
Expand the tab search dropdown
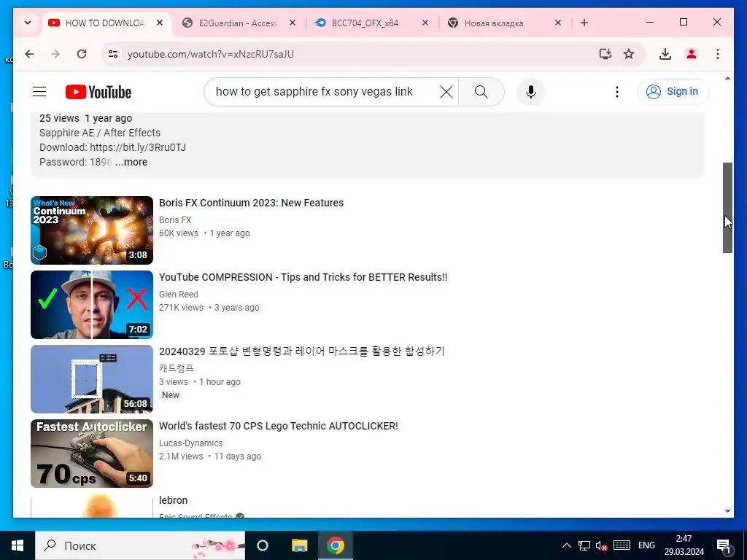pos(28,23)
